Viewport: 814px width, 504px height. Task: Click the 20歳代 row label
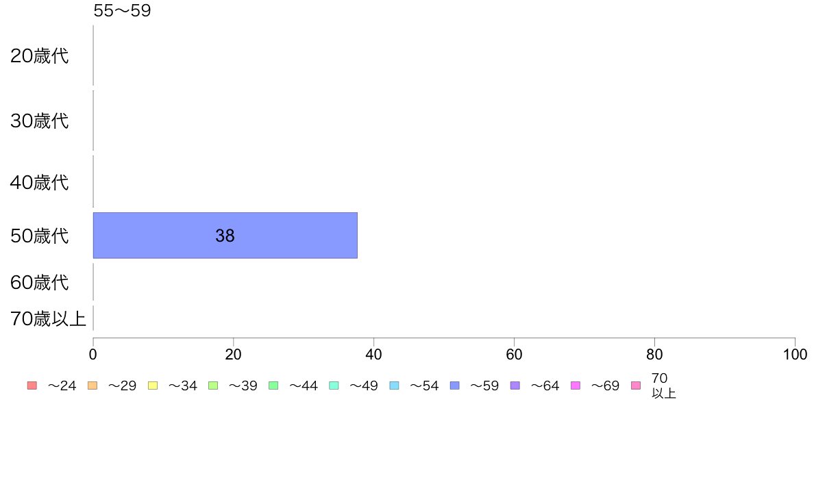click(40, 55)
